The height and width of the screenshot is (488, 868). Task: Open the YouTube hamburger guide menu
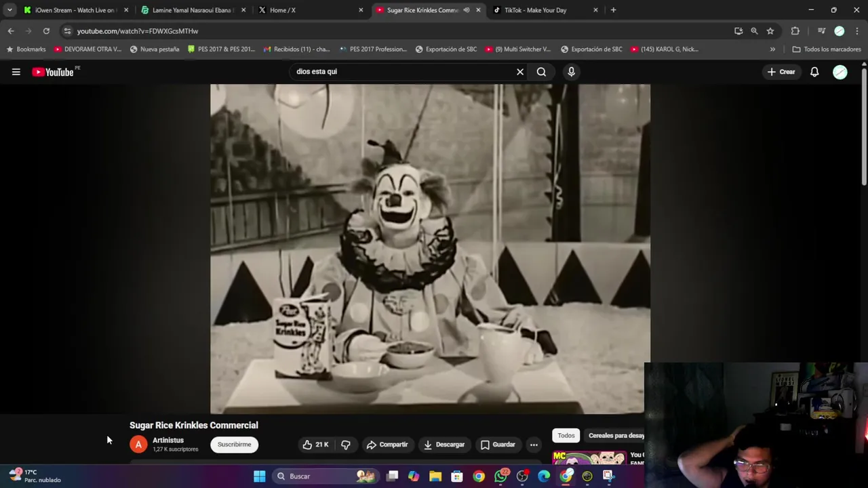tap(16, 72)
